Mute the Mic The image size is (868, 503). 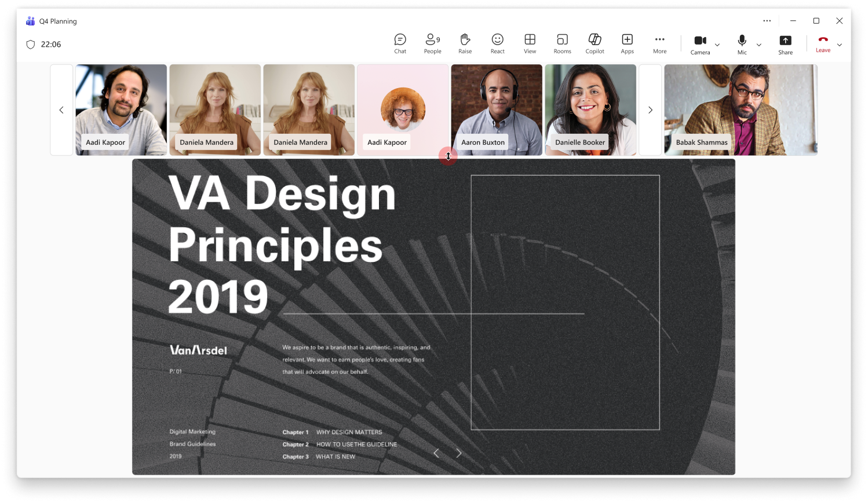pyautogui.click(x=742, y=43)
